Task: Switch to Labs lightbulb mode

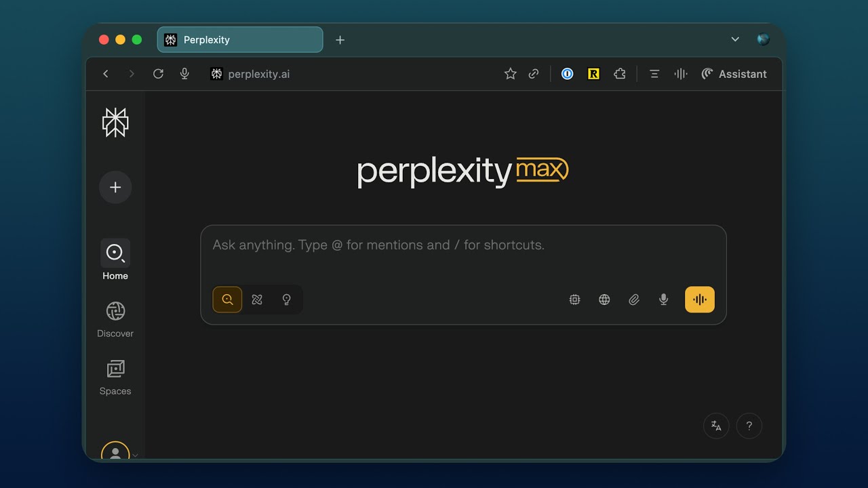Action: (286, 300)
